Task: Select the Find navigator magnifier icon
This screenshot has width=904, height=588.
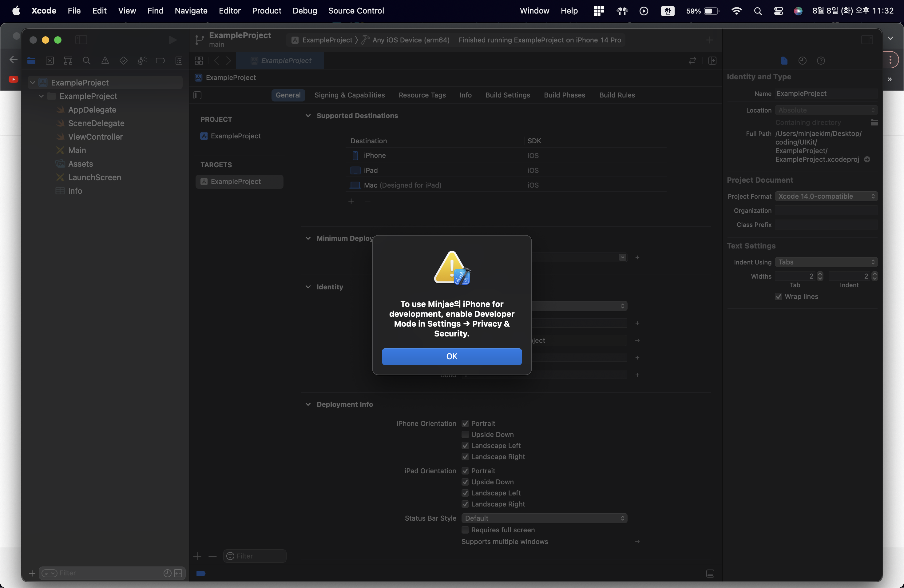Action: (x=87, y=61)
